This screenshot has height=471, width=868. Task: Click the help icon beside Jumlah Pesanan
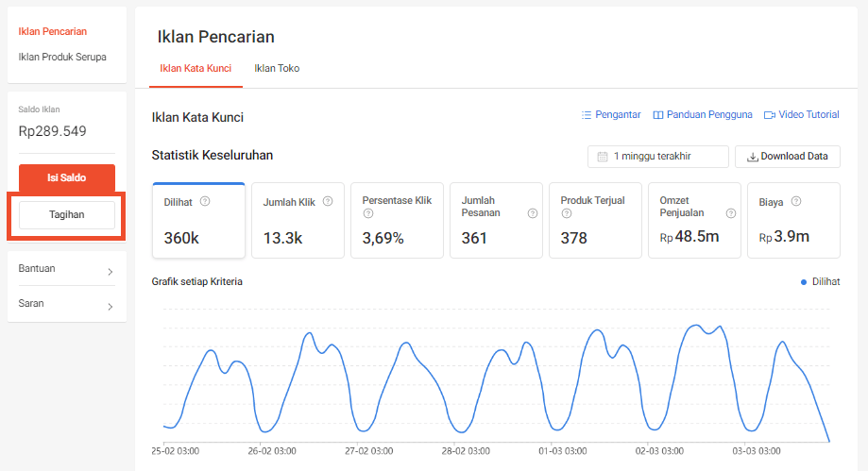click(x=533, y=213)
